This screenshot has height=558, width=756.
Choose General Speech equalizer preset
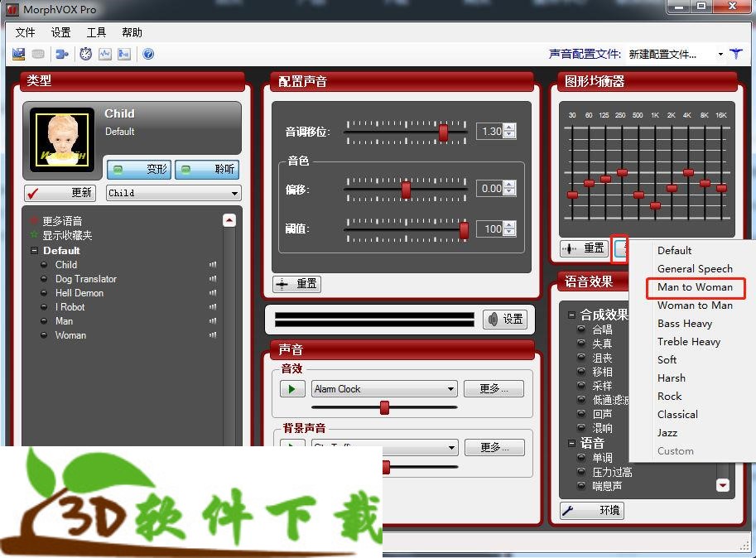(695, 269)
